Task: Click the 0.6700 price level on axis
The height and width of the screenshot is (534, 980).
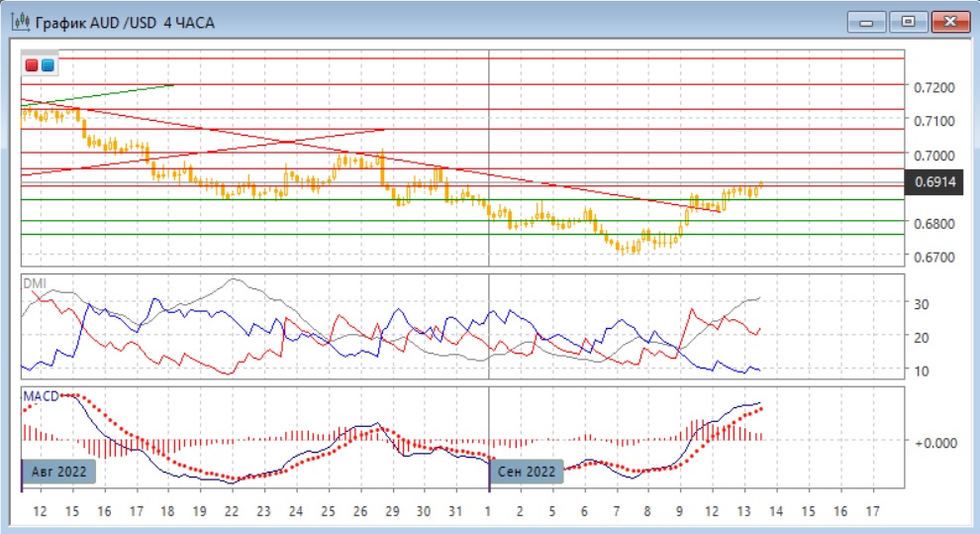Action: point(934,258)
